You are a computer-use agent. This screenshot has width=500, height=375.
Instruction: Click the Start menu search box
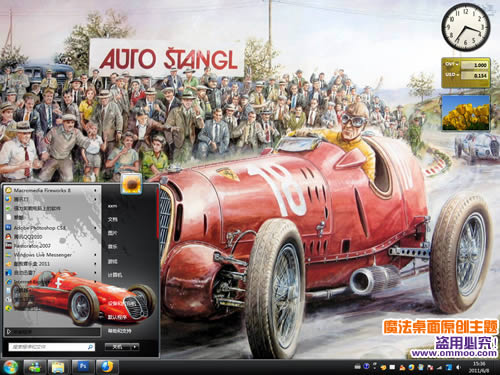pos(52,347)
